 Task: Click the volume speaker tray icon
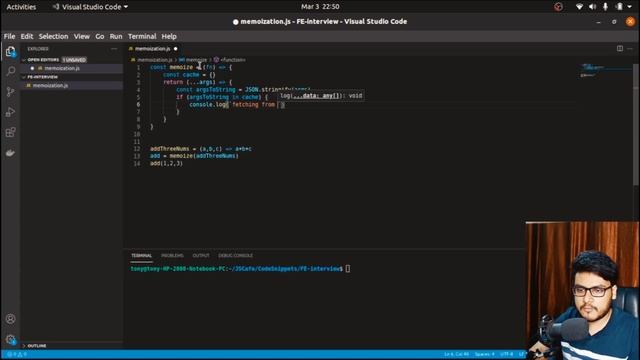(592, 7)
